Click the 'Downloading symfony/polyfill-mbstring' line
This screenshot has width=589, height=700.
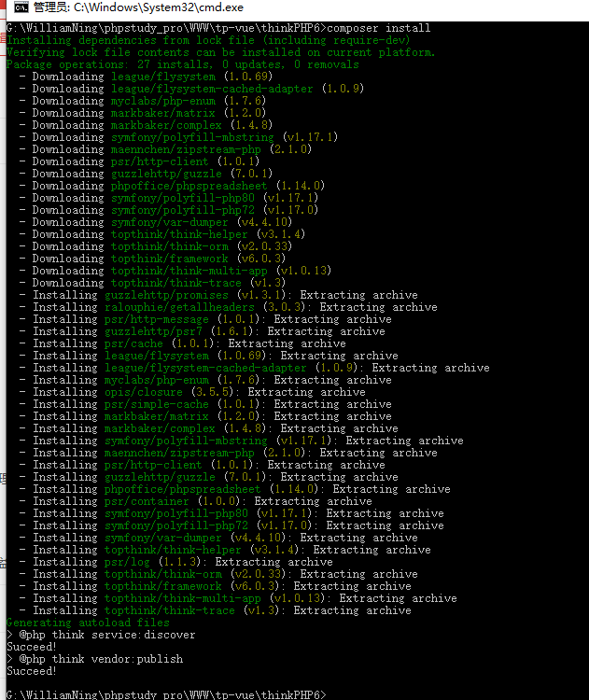178,137
